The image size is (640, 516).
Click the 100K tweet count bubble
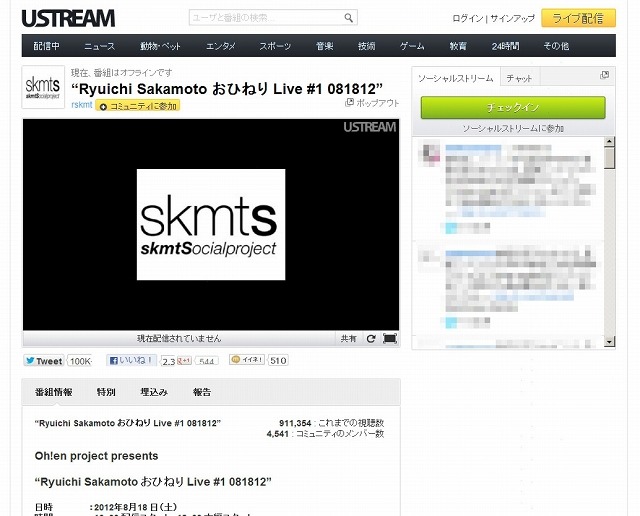pyautogui.click(x=80, y=361)
